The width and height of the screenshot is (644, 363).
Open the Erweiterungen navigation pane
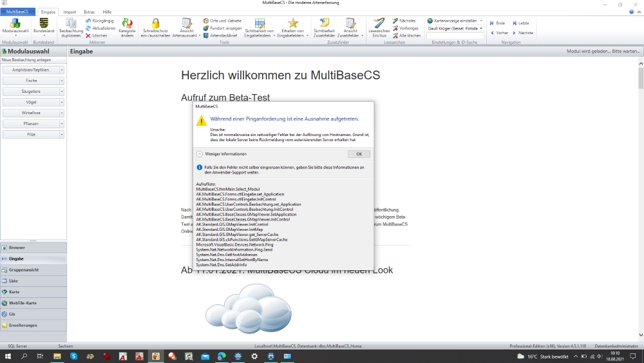click(x=33, y=325)
